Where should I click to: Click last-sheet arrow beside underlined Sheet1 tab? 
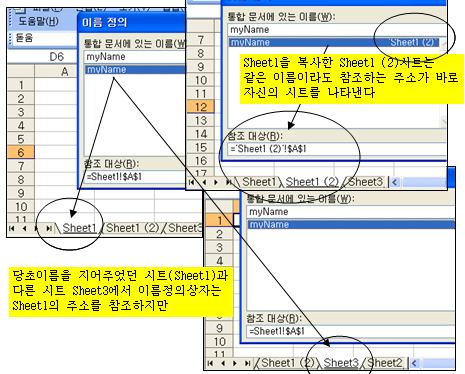point(49,228)
